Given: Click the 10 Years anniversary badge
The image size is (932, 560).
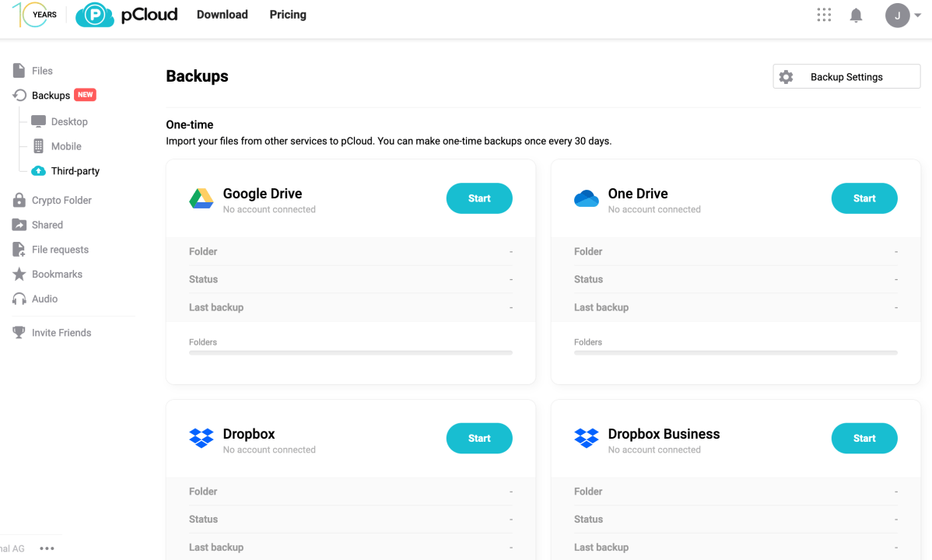Looking at the screenshot, I should [x=35, y=14].
